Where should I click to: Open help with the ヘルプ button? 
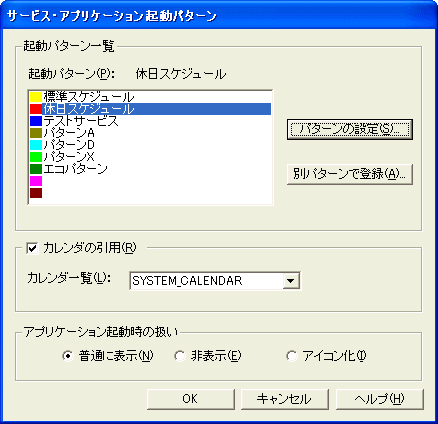380,399
